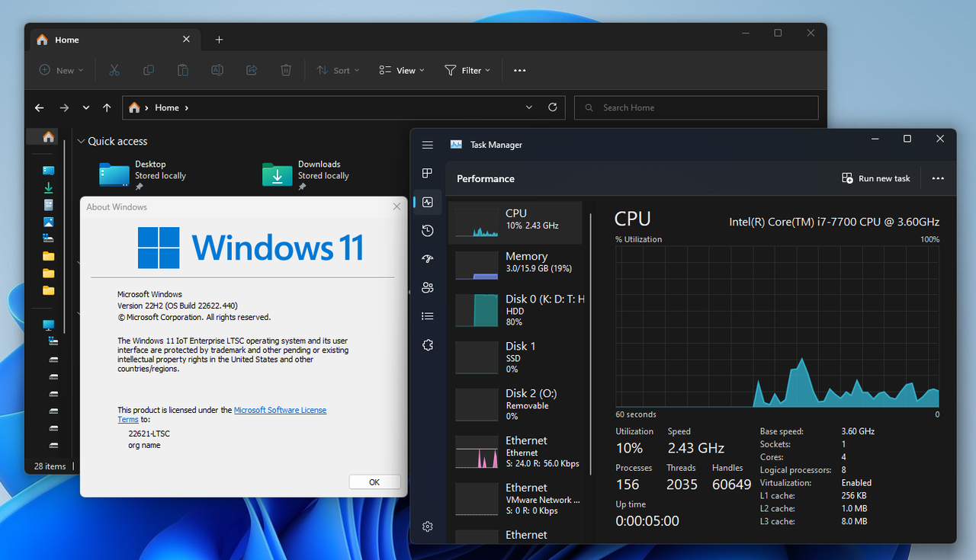
Task: Click the Terms link in About Windows
Action: point(128,420)
